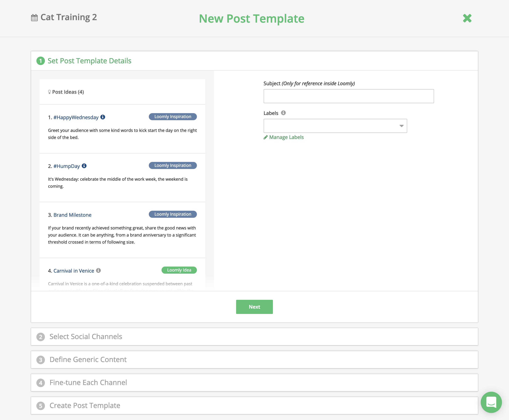509x420 pixels.
Task: Click the calendar icon next to Cat Training 2
Action: [x=34, y=17]
